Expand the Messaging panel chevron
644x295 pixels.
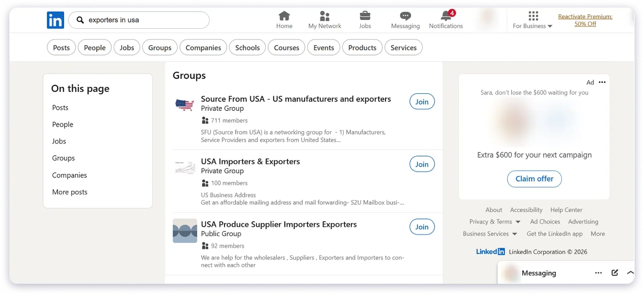click(x=630, y=273)
